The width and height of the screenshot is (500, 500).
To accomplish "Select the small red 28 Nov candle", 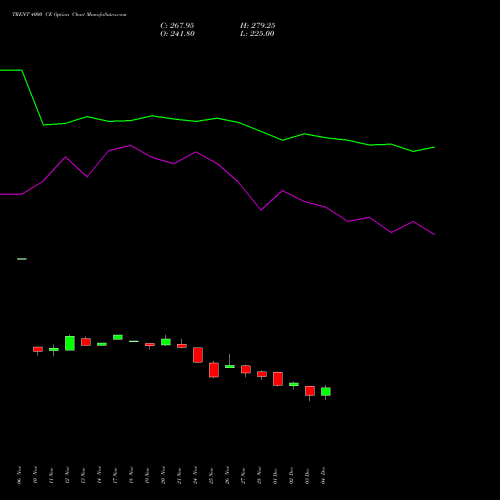I will coord(262,374).
